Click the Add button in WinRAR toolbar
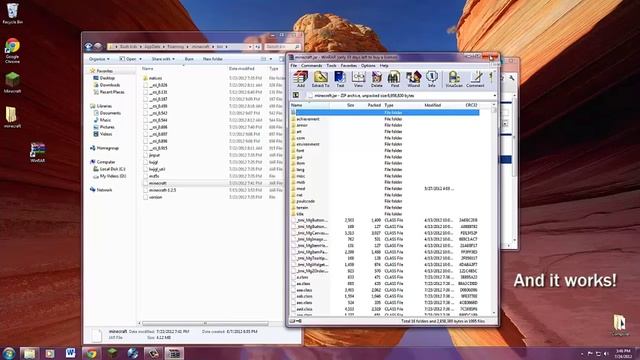This screenshot has width=640, height=360. click(300, 79)
